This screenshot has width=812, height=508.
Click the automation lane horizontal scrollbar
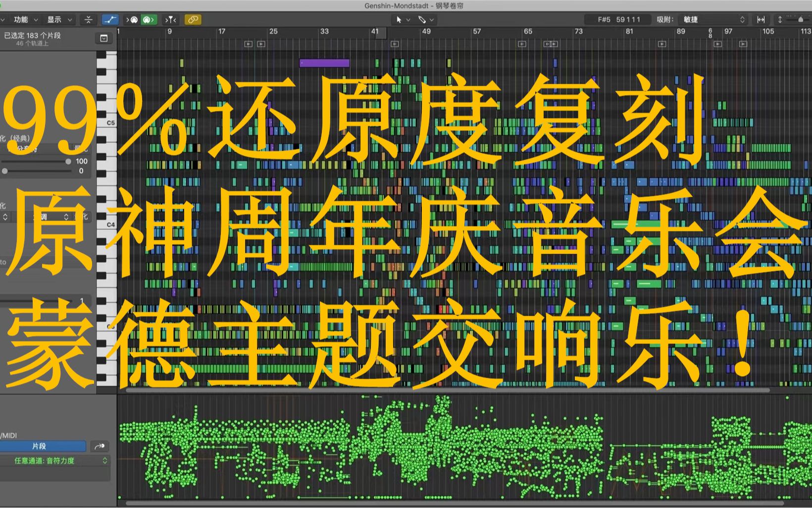click(x=456, y=503)
